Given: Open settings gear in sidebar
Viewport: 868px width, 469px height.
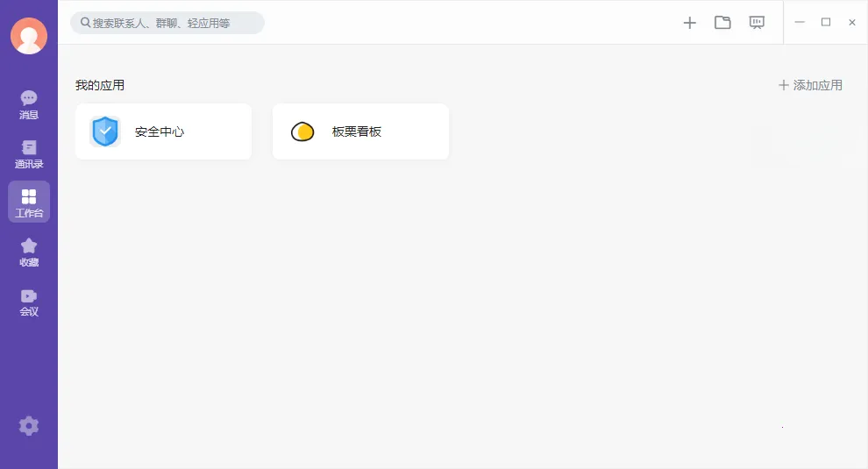Looking at the screenshot, I should pyautogui.click(x=29, y=426).
